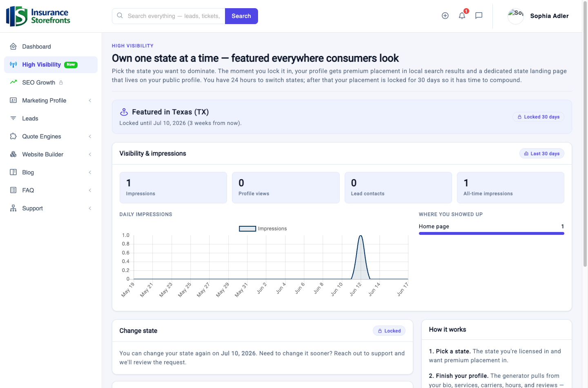Open Marketing Profile menu label
Screen dimensions: 588x388
click(x=44, y=100)
